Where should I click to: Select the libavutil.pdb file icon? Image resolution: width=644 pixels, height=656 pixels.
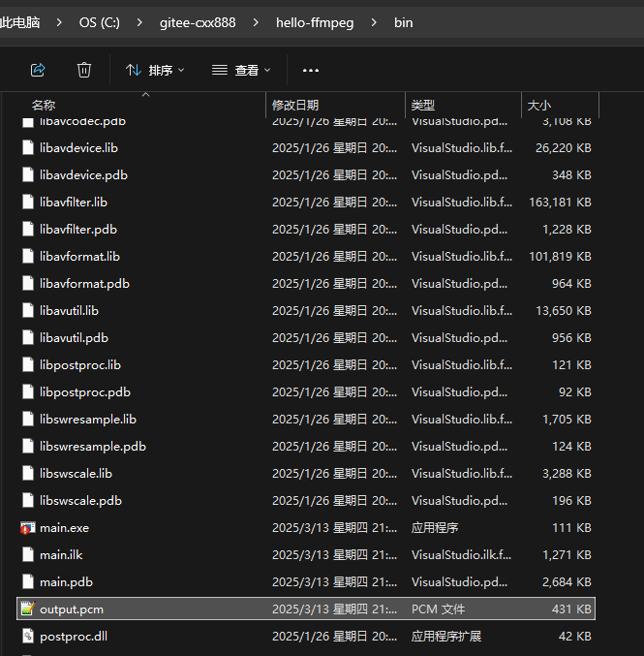coord(27,338)
